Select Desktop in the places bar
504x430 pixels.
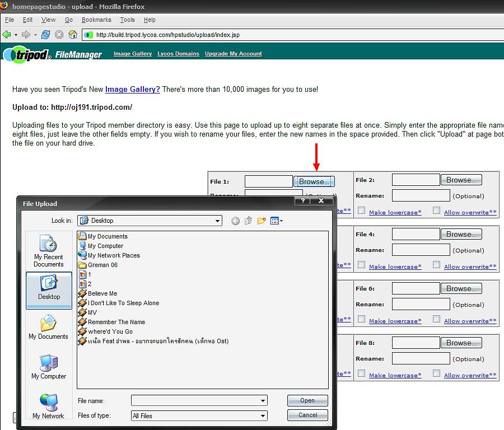pyautogui.click(x=49, y=290)
